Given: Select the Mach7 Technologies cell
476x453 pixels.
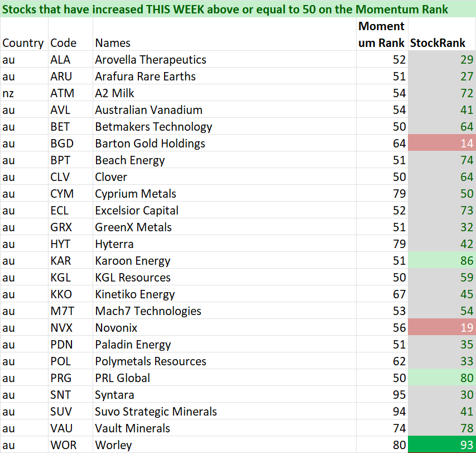Looking at the screenshot, I should pyautogui.click(x=224, y=311).
